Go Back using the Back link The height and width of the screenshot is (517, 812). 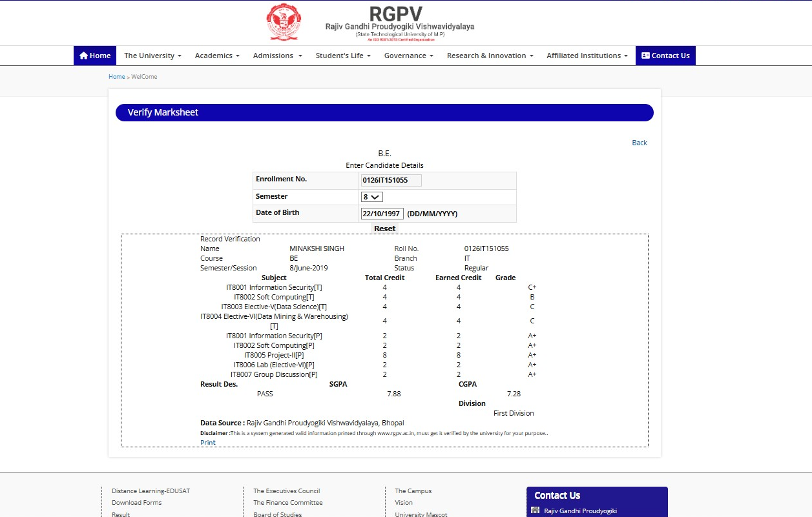639,143
